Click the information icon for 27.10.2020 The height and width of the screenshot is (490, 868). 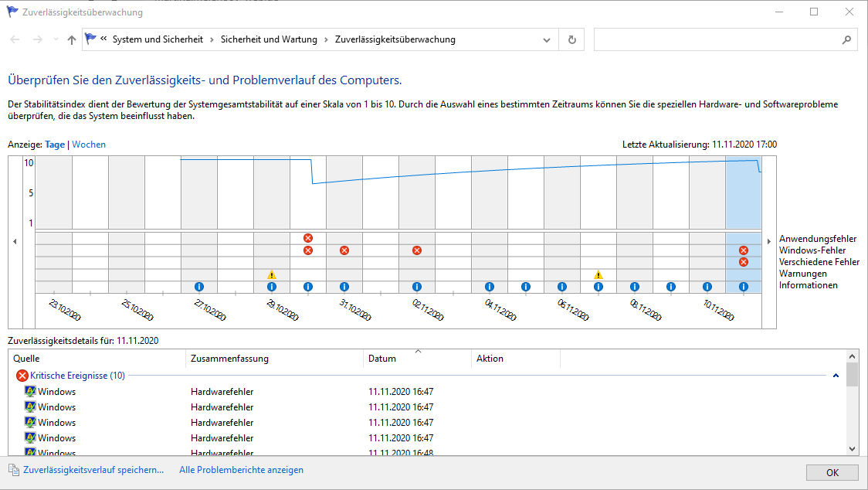pos(199,287)
